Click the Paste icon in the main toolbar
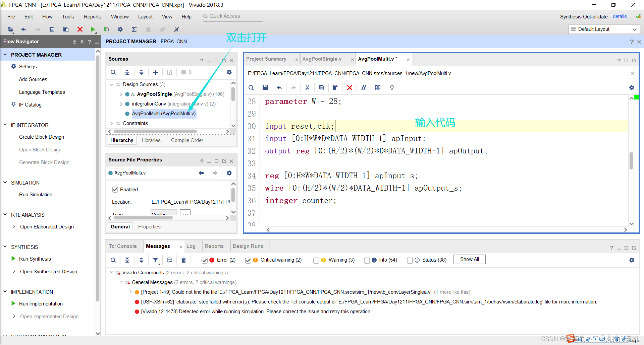Screen dimensions: 644x345 [x=66, y=29]
